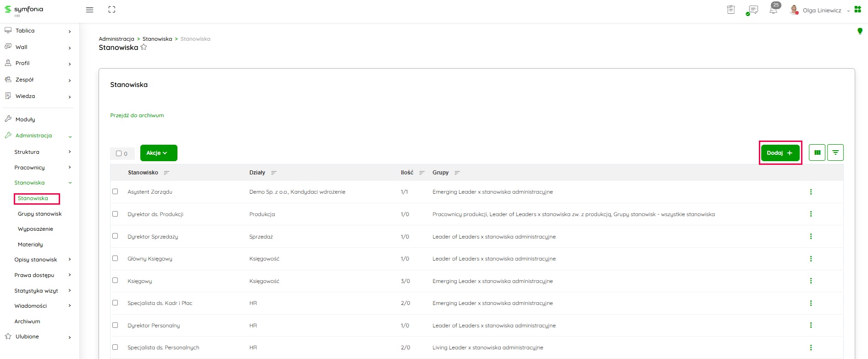Click the Dodaj button
Image resolution: width=868 pixels, height=359 pixels.
tap(780, 153)
